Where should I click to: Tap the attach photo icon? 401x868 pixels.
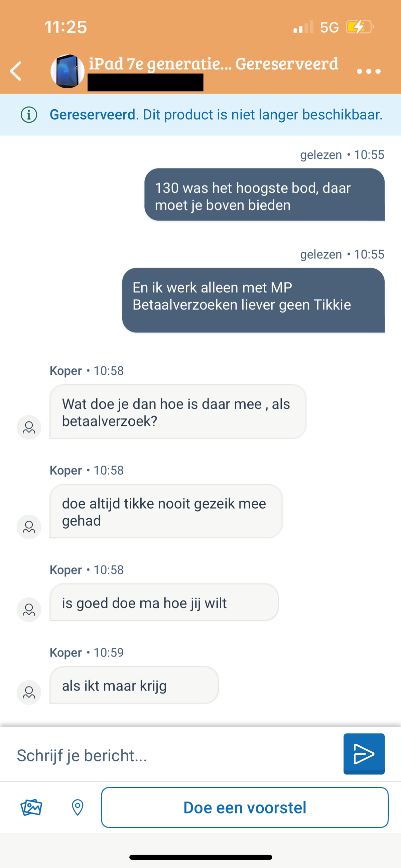[31, 808]
